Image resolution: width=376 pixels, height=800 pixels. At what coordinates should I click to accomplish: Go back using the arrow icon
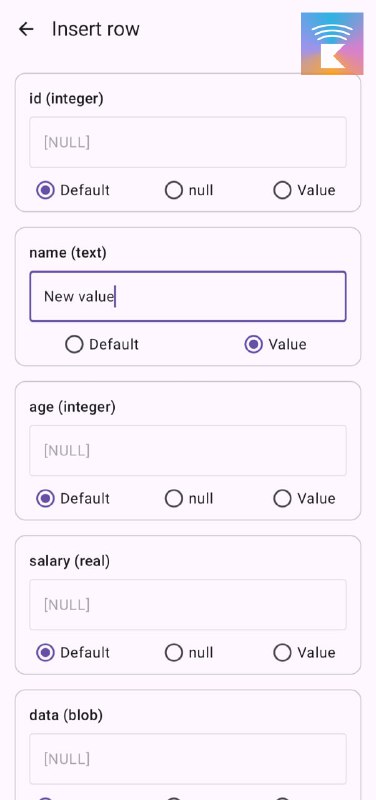click(x=26, y=29)
